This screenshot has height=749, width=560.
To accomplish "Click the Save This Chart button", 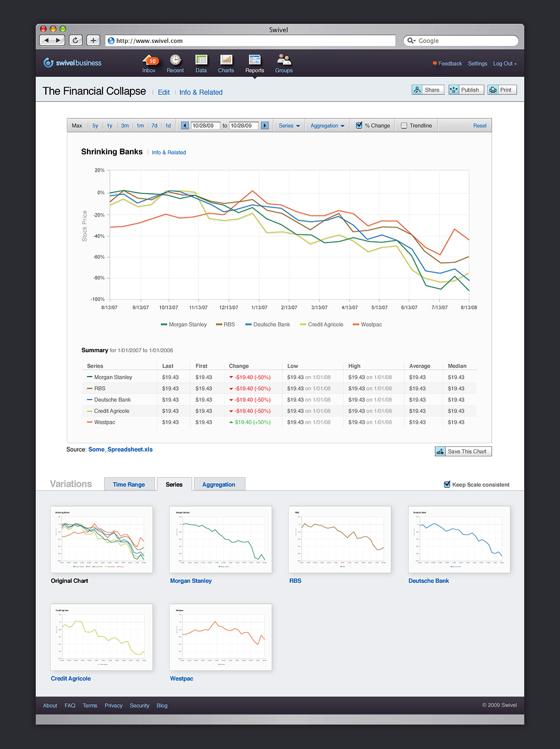I will click(x=463, y=452).
